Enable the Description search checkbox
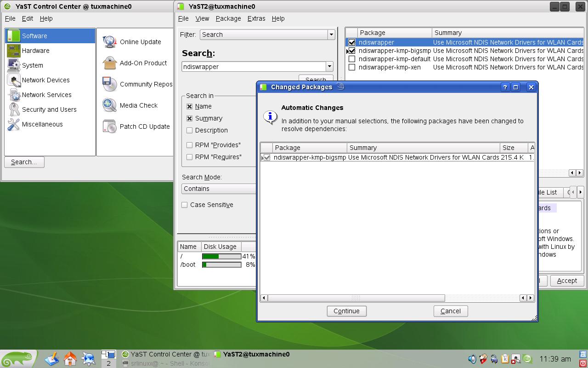The width and height of the screenshot is (588, 368). [189, 130]
